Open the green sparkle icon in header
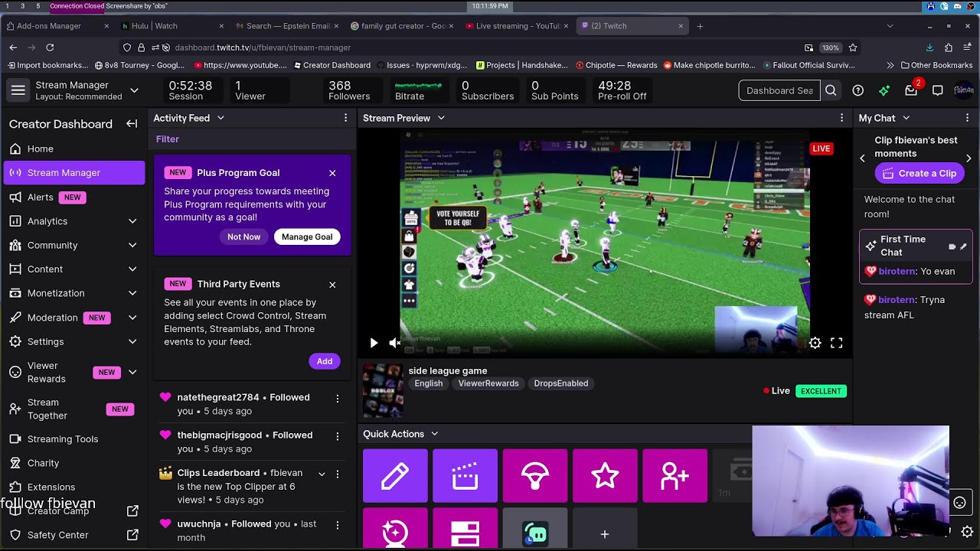The image size is (980, 551). point(884,90)
